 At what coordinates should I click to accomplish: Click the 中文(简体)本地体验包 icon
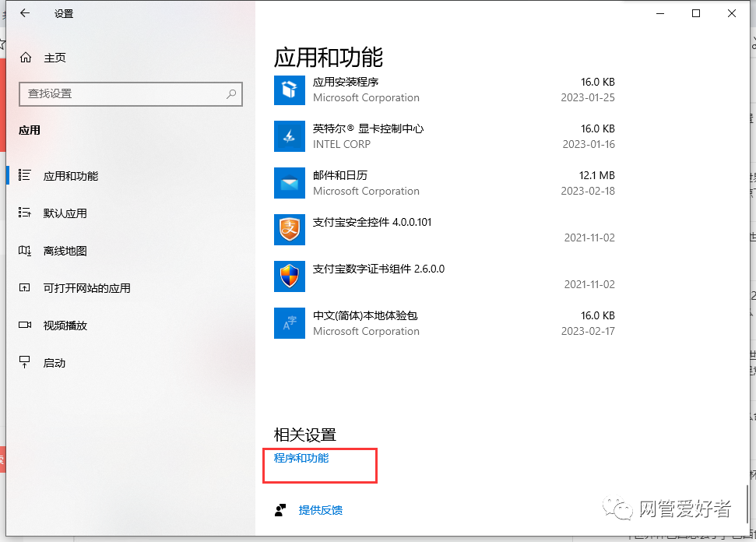pyautogui.click(x=289, y=323)
